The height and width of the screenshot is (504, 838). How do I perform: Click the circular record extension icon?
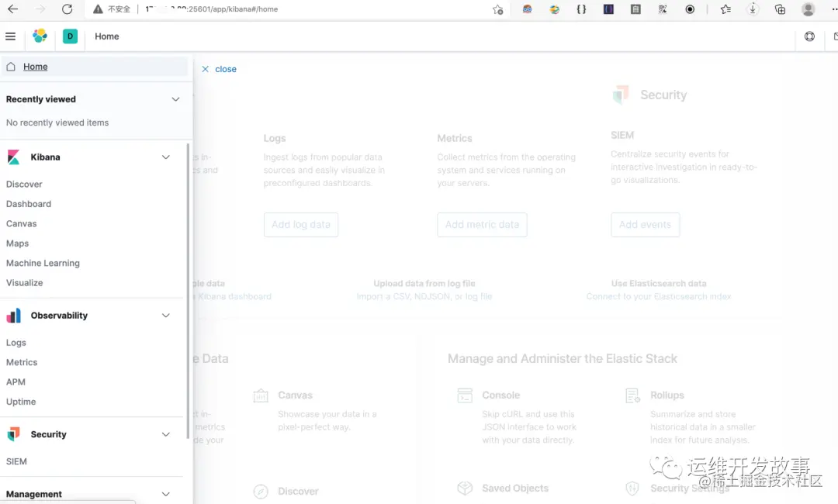point(690,9)
